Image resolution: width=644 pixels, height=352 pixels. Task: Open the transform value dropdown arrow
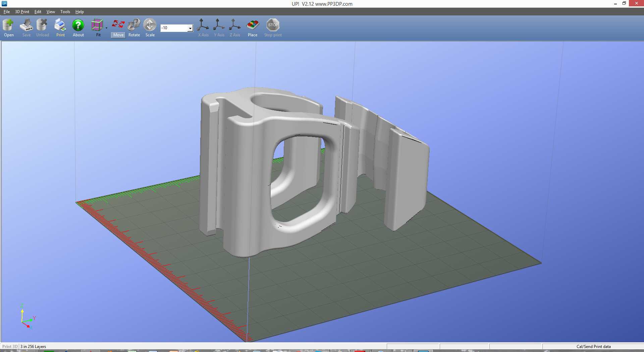(x=190, y=28)
